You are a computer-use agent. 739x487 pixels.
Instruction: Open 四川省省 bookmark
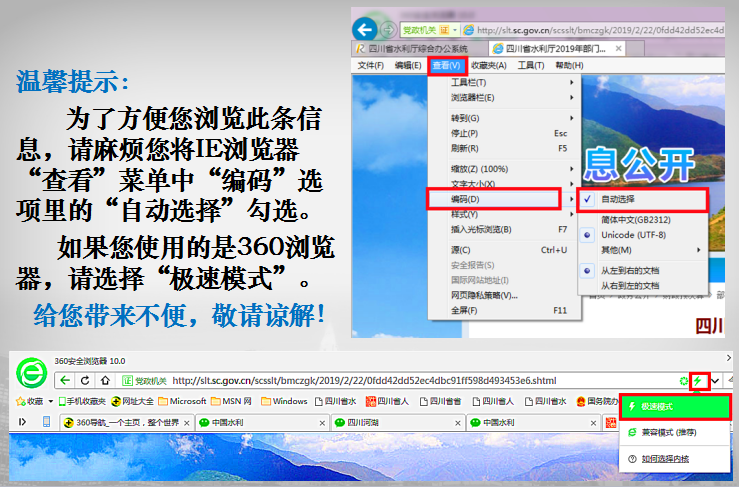point(440,401)
